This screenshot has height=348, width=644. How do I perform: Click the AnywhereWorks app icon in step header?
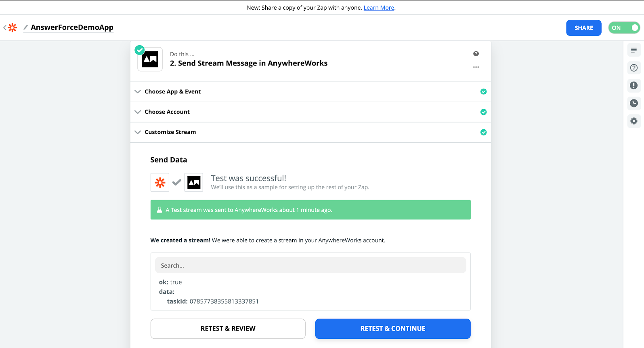pos(150,59)
